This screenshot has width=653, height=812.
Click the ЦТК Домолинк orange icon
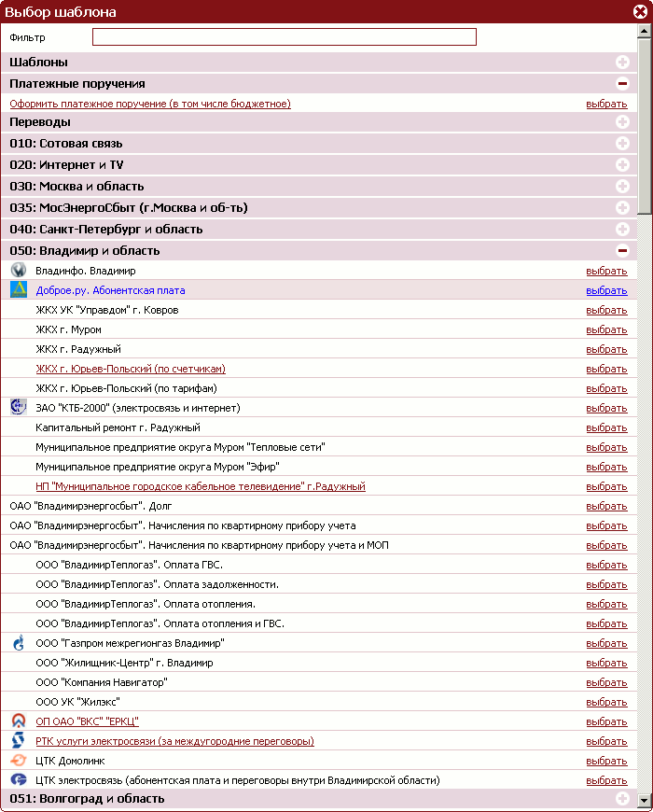pos(19,761)
